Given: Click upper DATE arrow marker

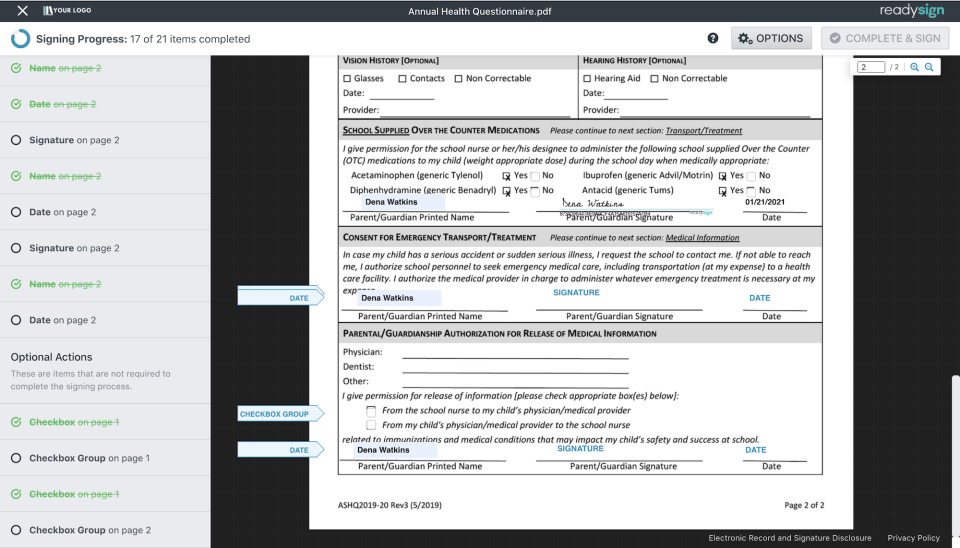Looking at the screenshot, I should (x=280, y=297).
